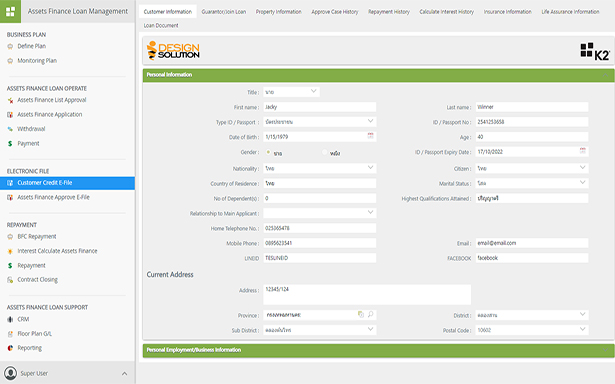Image resolution: width=615 pixels, height=384 pixels.
Task: Collapse the Personal Information section
Action: point(606,75)
